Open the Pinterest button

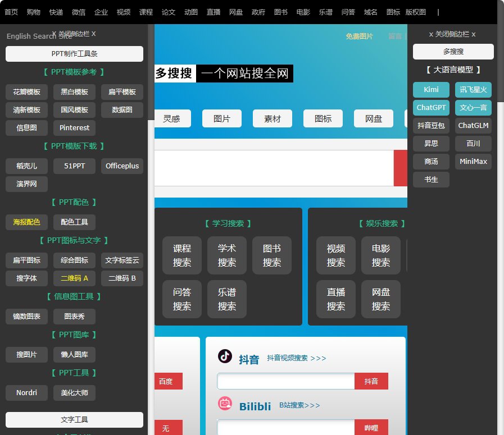click(74, 128)
